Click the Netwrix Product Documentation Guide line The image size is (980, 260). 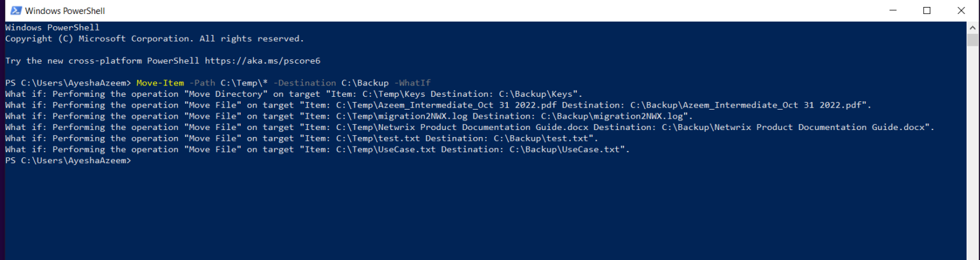[470, 127]
